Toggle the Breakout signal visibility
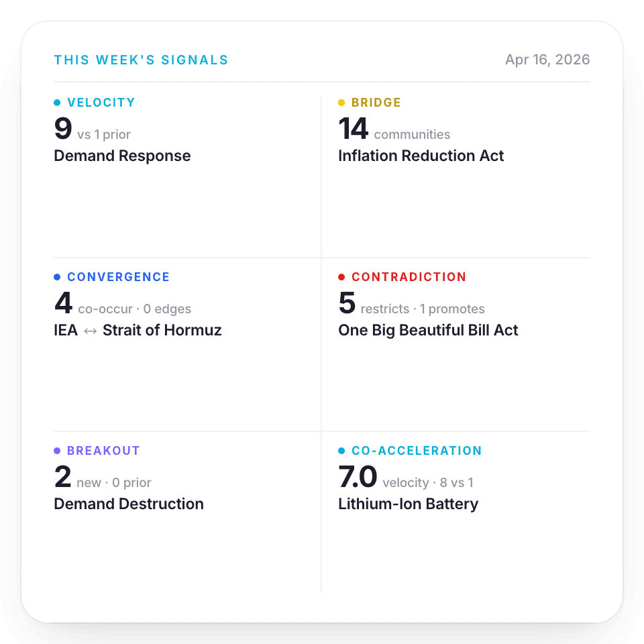Image resolution: width=644 pixels, height=644 pixels. click(104, 450)
